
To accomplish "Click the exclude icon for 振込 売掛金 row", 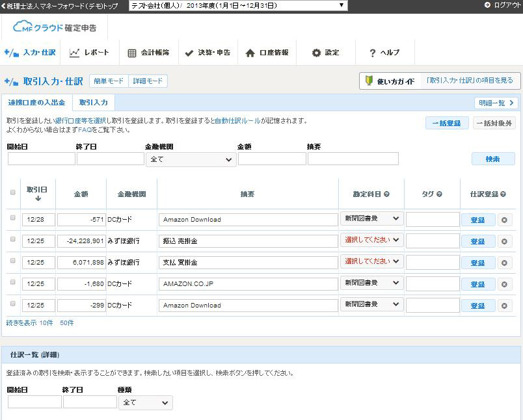I will pos(504,241).
